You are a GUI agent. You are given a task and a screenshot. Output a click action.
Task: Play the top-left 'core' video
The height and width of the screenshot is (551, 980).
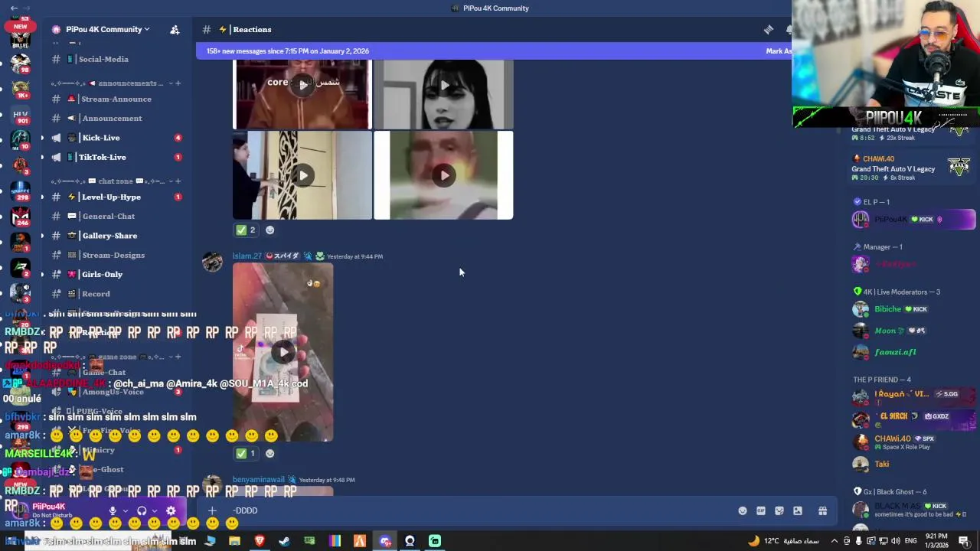(x=303, y=85)
